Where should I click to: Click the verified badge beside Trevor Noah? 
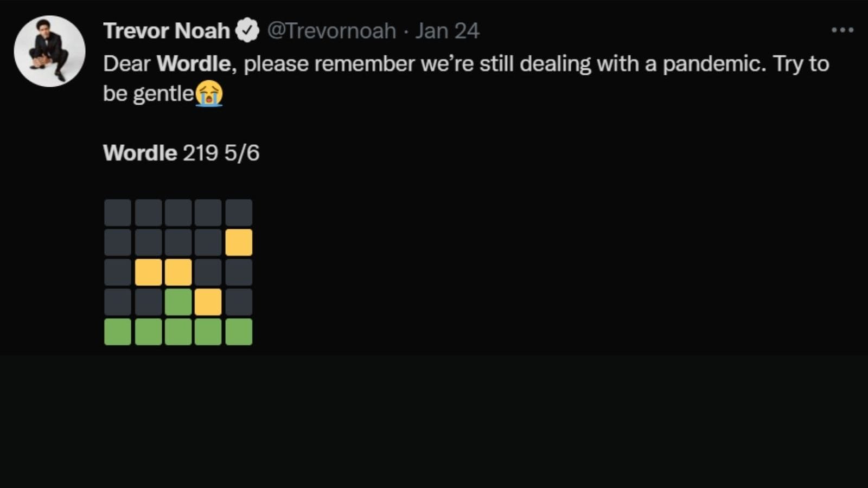(x=247, y=31)
